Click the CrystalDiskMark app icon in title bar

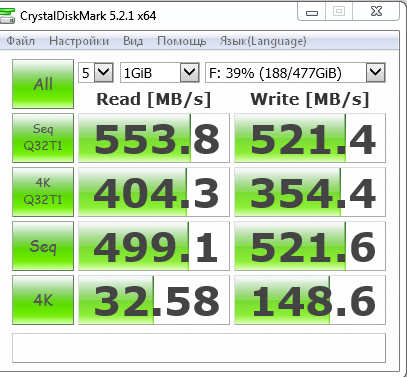(x=7, y=16)
